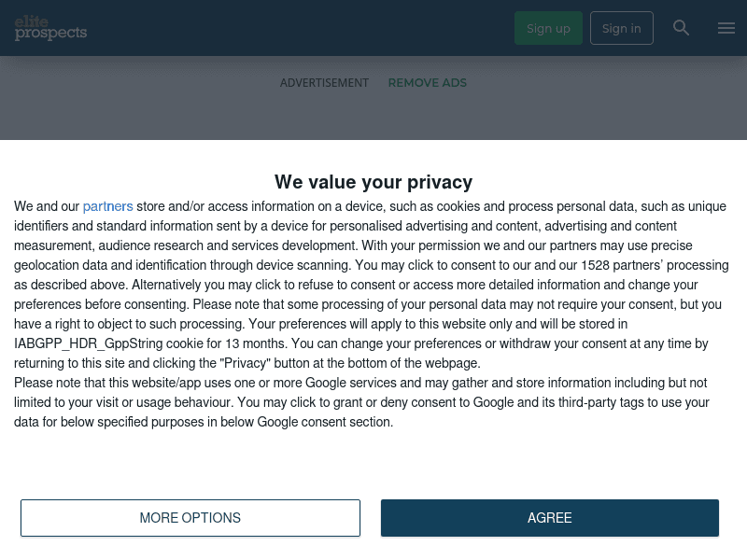This screenshot has width=747, height=560.
Task: Open the search magnifier icon
Action: click(x=682, y=28)
